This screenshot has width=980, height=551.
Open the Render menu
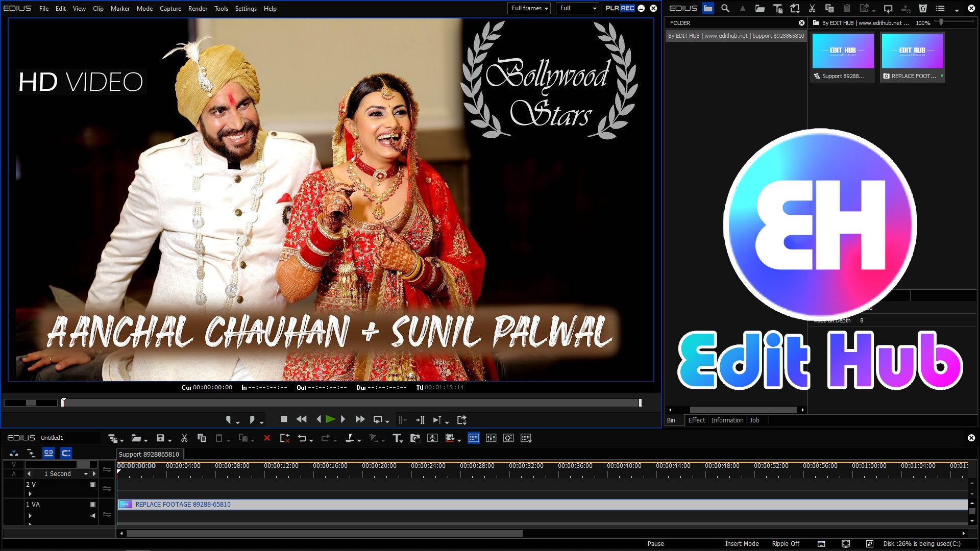pyautogui.click(x=198, y=9)
